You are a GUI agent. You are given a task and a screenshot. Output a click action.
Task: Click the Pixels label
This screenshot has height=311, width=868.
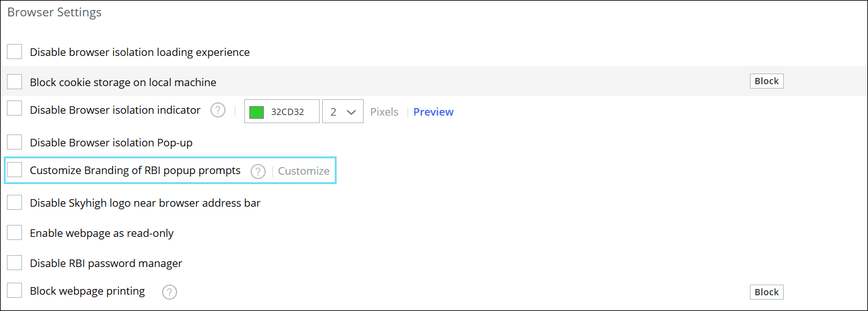384,112
